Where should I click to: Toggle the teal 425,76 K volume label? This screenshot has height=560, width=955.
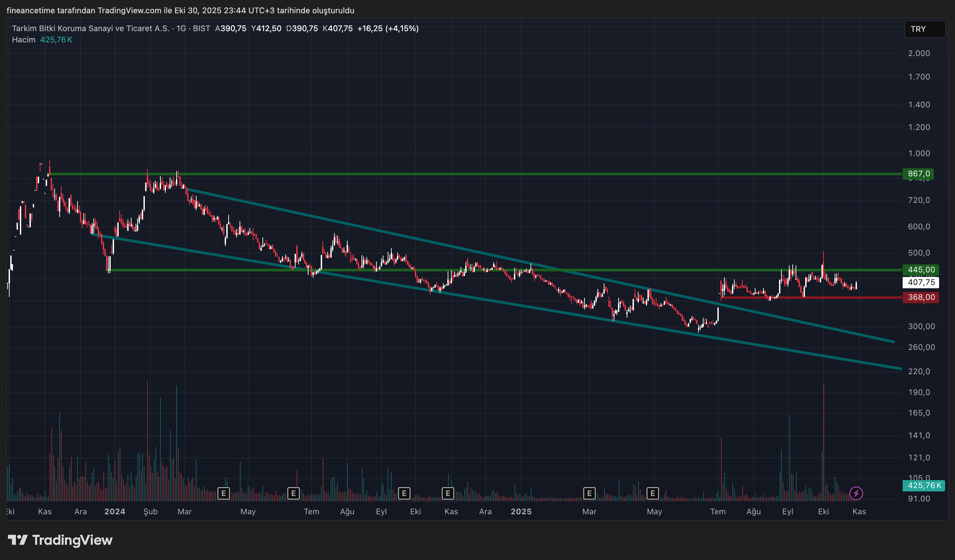click(924, 485)
